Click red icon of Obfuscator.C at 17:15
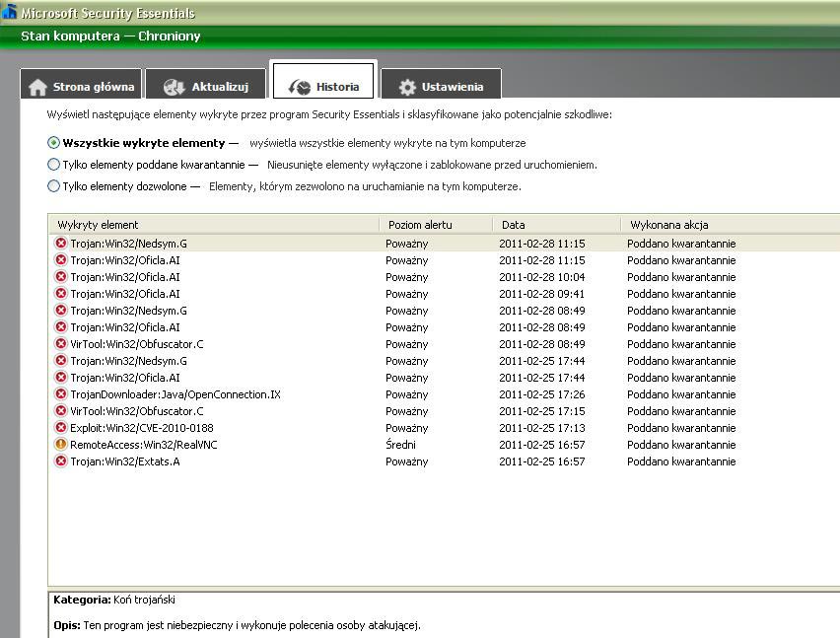Viewport: 840px width, 638px height. point(61,411)
